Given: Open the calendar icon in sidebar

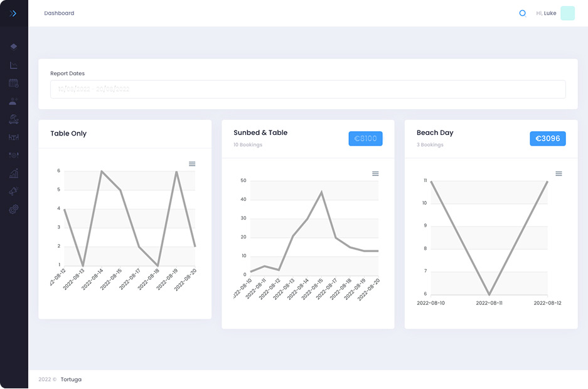Looking at the screenshot, I should (x=14, y=83).
